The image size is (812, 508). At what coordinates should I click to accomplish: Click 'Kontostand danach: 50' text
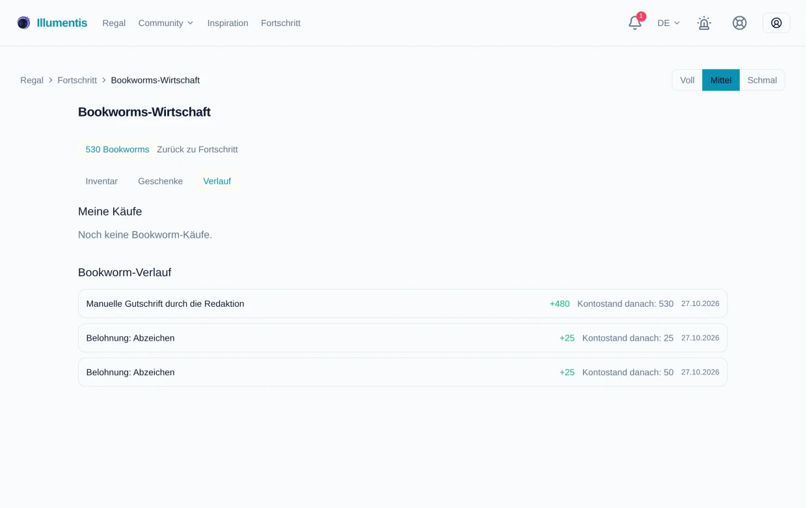[628, 373]
